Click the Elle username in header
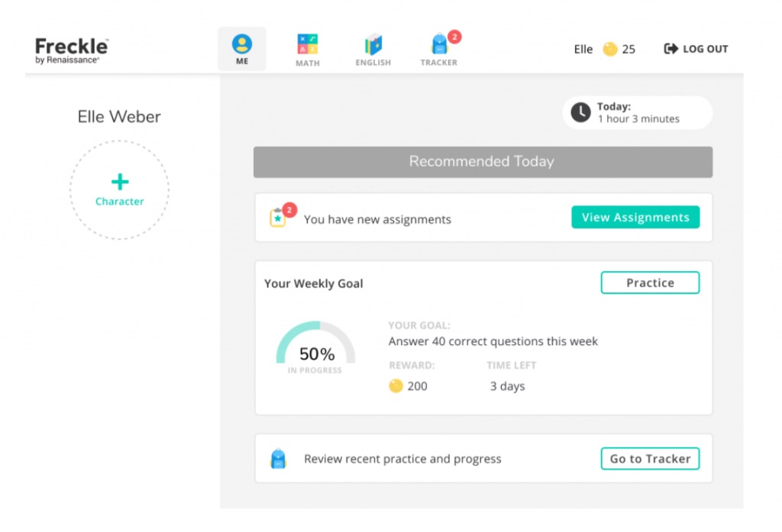 coord(583,50)
